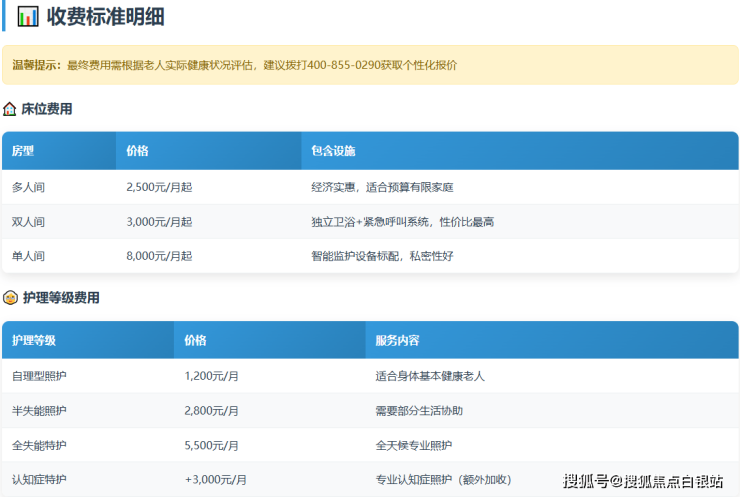This screenshot has width=740, height=497.
Task: Select the 双人间 row label
Action: (28, 222)
